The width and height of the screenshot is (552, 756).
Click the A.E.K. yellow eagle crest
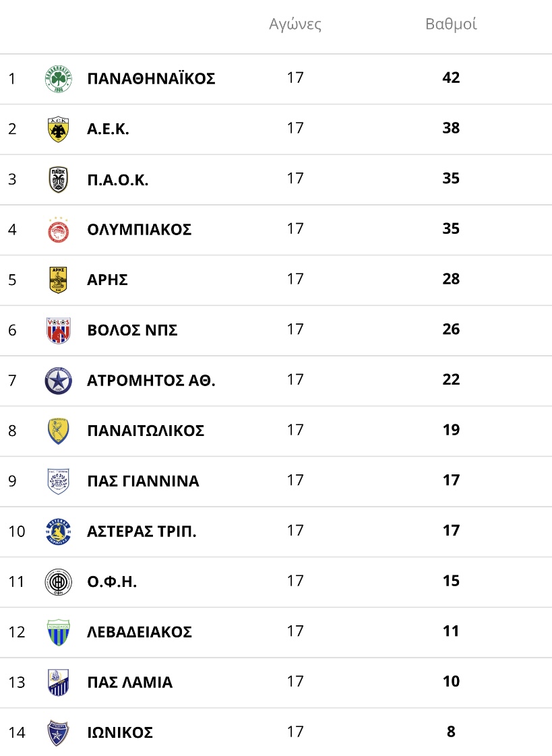59,129
